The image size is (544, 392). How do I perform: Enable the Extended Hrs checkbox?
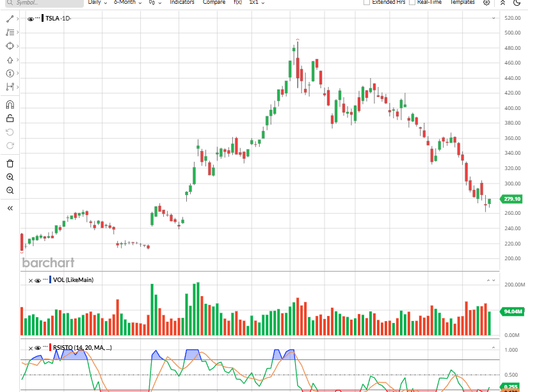367,3
